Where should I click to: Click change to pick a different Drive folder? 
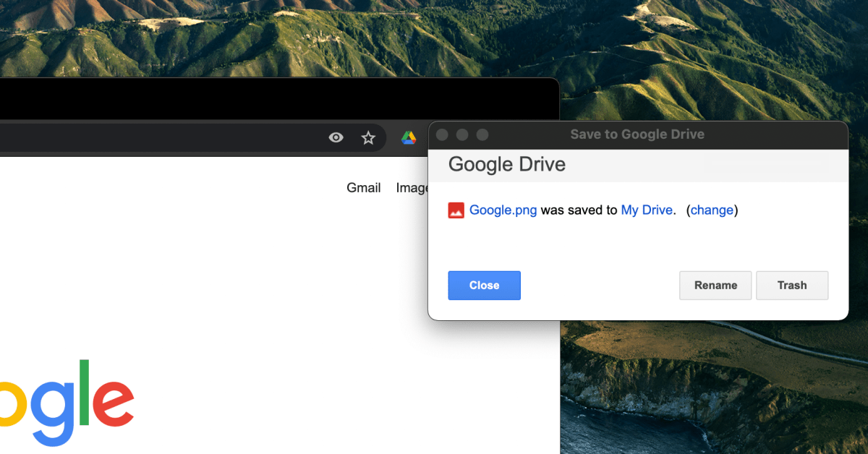point(712,210)
